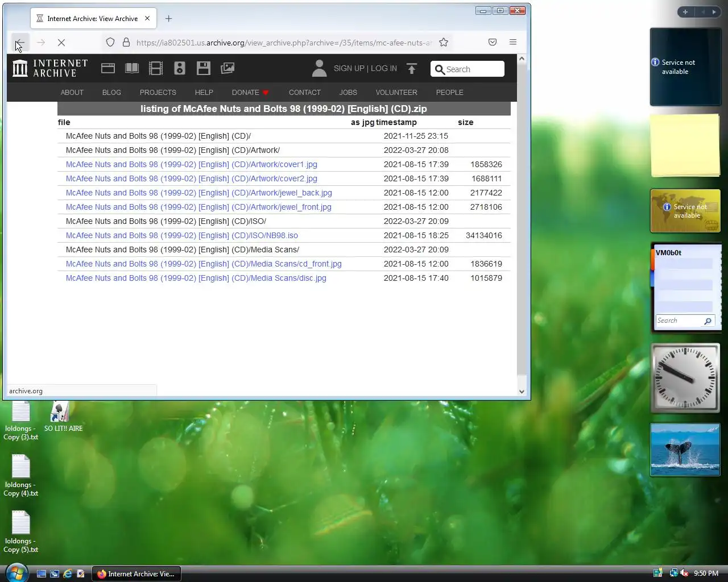Click Windows Start orb button
Screen dimensions: 728x582
tap(16, 573)
